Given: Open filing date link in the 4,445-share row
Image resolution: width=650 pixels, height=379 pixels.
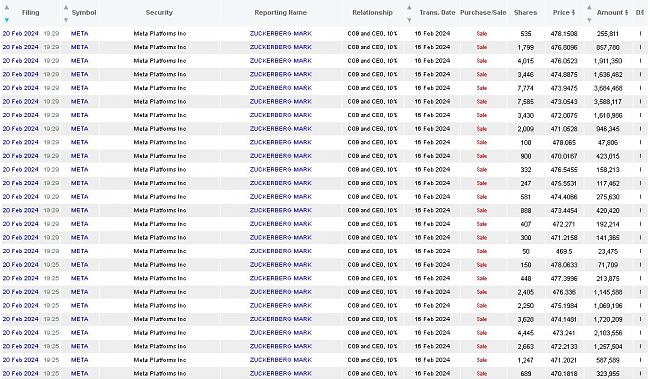Looking at the screenshot, I should [20, 333].
